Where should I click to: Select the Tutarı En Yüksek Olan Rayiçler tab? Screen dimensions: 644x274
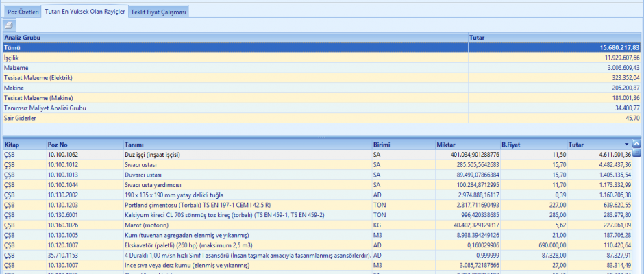[x=85, y=12]
